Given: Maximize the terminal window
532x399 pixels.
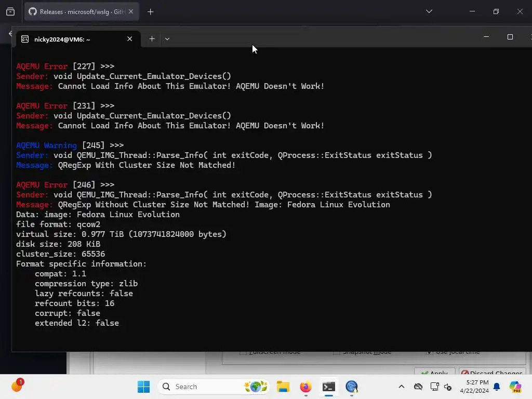Looking at the screenshot, I should point(510,37).
